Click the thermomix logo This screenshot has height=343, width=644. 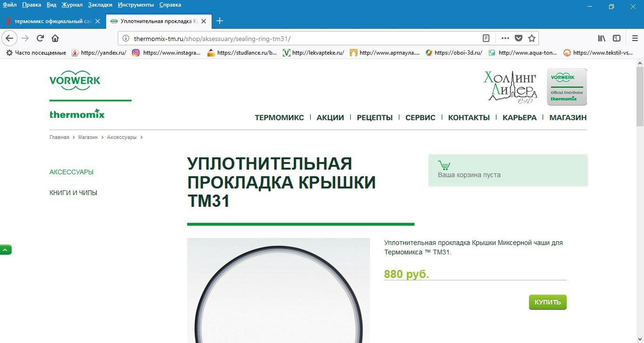77,114
